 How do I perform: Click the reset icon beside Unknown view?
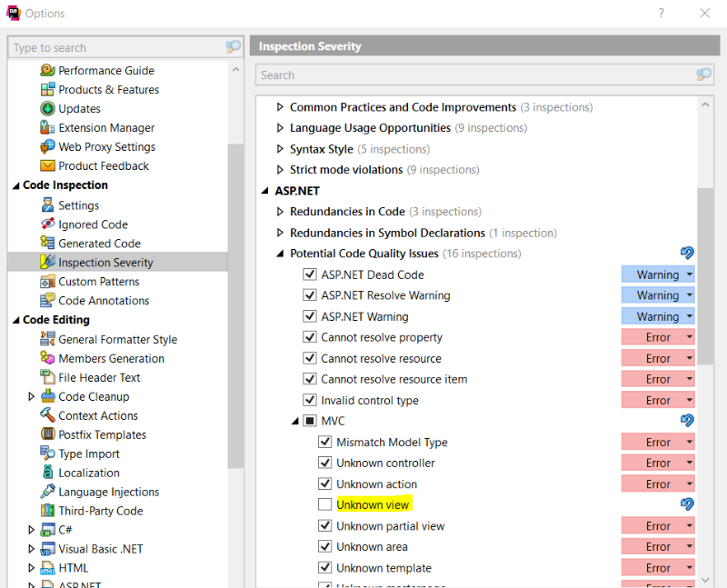coord(687,504)
